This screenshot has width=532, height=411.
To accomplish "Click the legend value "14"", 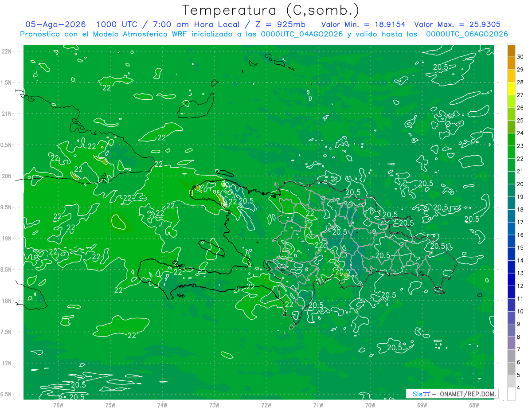I will tap(520, 261).
